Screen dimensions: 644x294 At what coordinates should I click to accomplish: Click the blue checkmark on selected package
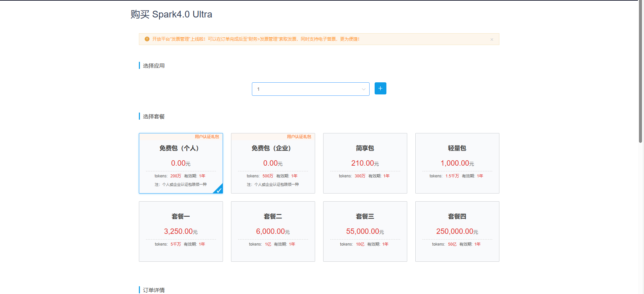click(x=219, y=190)
